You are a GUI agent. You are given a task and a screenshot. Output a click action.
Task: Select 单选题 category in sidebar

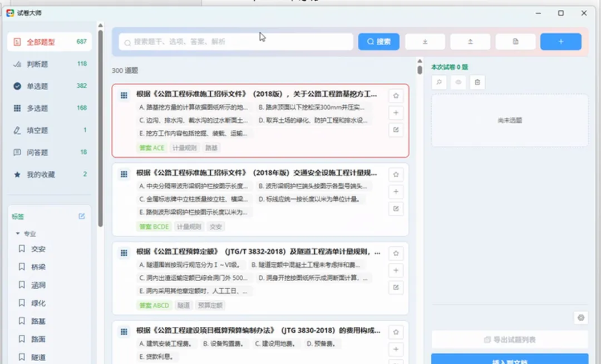[50, 86]
